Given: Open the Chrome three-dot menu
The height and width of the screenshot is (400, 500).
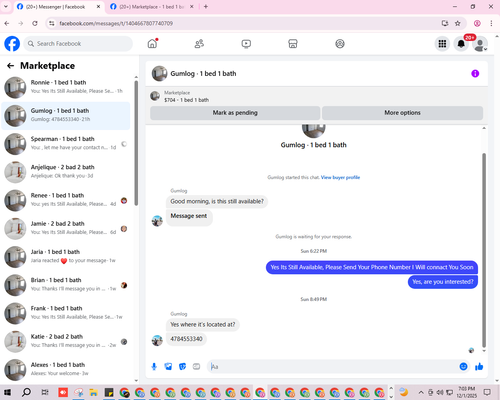Looking at the screenshot, I should click(x=491, y=23).
